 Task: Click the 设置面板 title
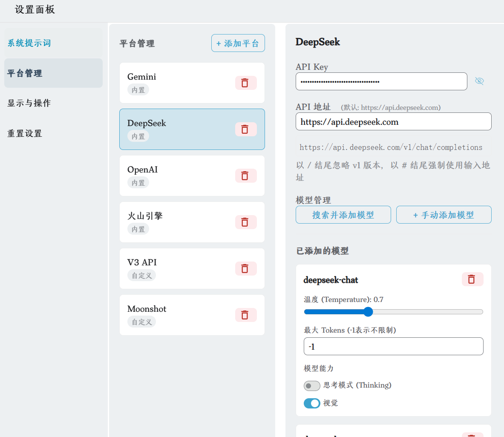(35, 10)
